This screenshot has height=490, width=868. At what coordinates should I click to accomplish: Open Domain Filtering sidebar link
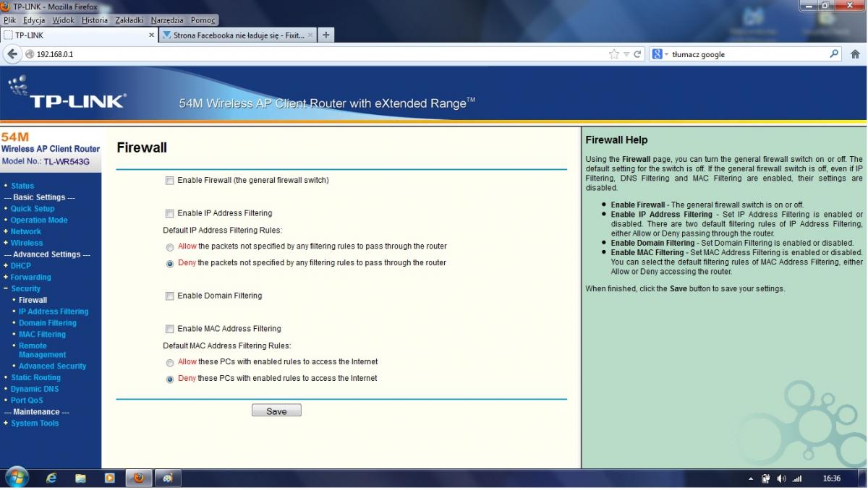coord(47,323)
